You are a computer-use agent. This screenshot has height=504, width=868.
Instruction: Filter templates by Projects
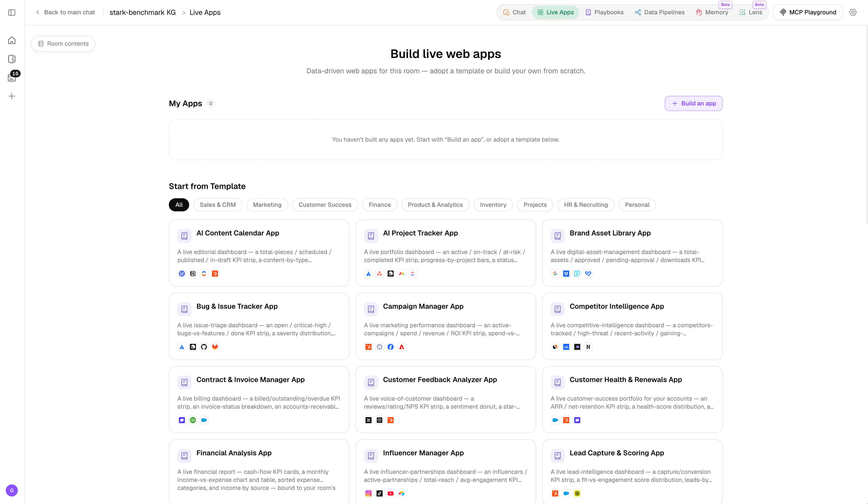(x=535, y=205)
